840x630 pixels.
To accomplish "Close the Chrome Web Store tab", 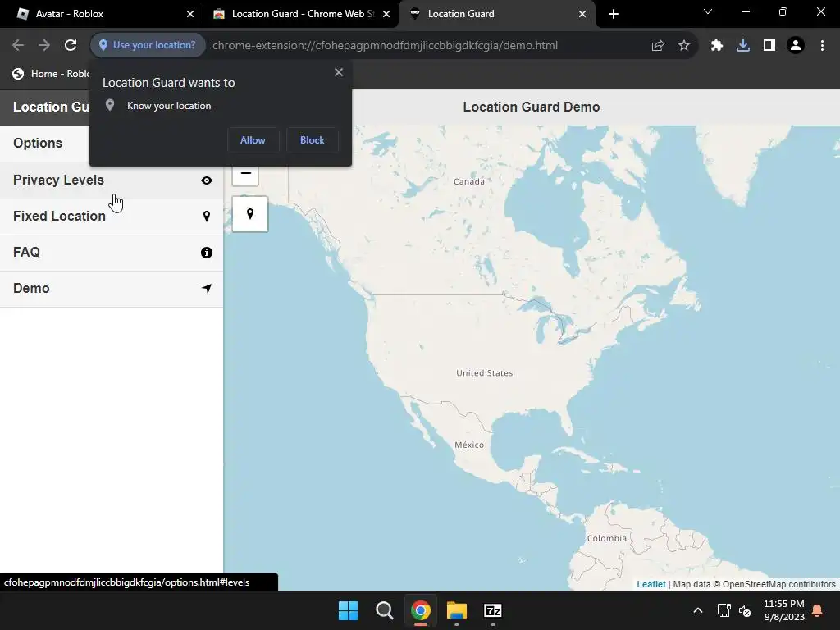I will coord(386,14).
